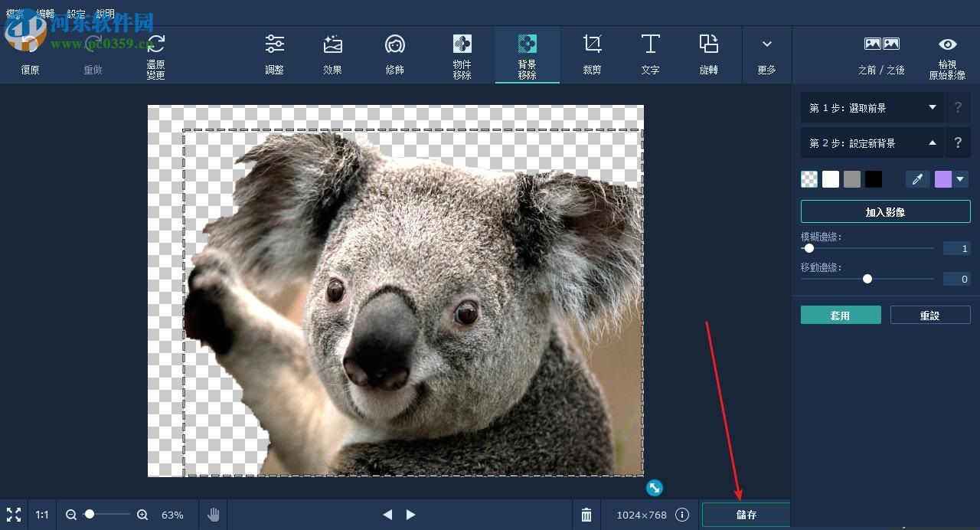
Task: Choose the 物件移除 (Object Removal) tool
Action: [x=461, y=54]
